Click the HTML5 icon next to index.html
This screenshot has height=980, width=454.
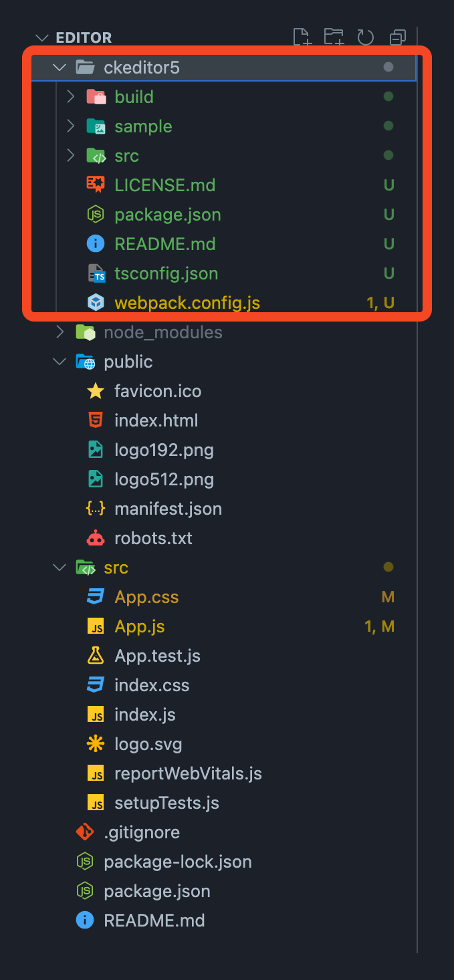pyautogui.click(x=96, y=420)
